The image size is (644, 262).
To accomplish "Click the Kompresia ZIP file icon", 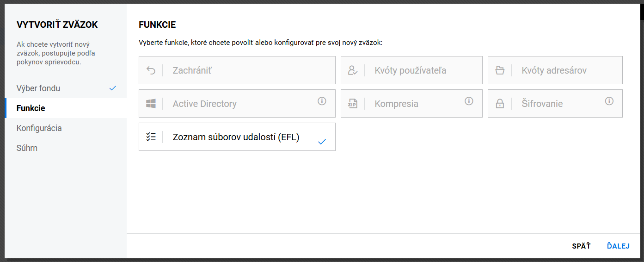I will 353,104.
